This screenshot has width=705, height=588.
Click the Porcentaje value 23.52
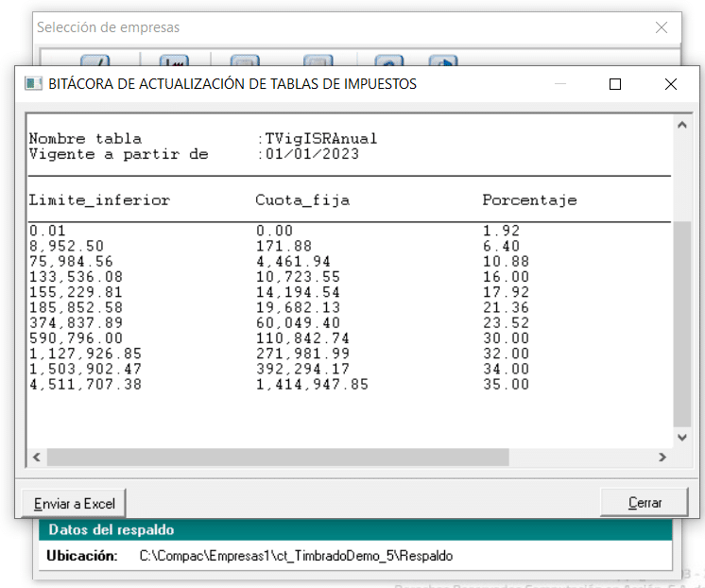click(506, 322)
